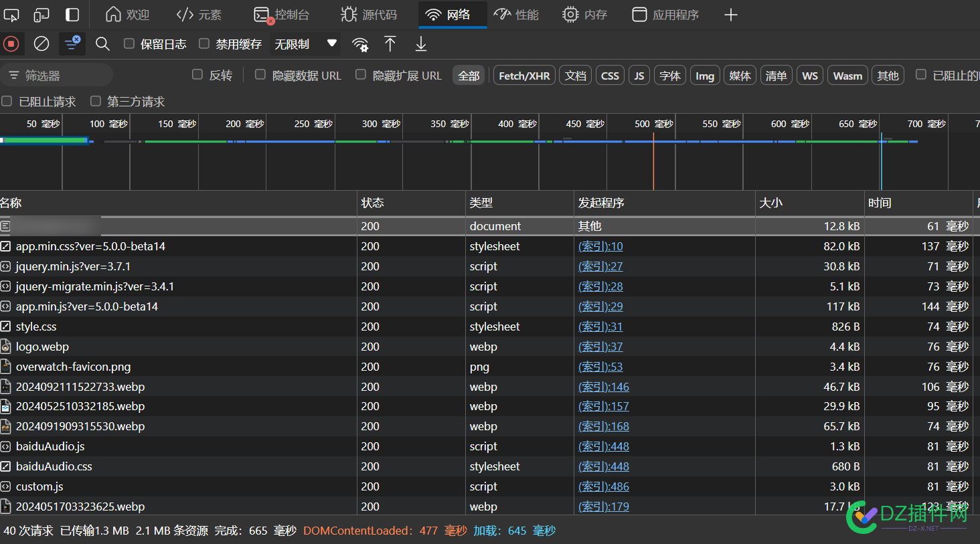Toggle the sidebar dock panel icon
Image resolution: width=980 pixels, height=544 pixels.
click(x=72, y=15)
